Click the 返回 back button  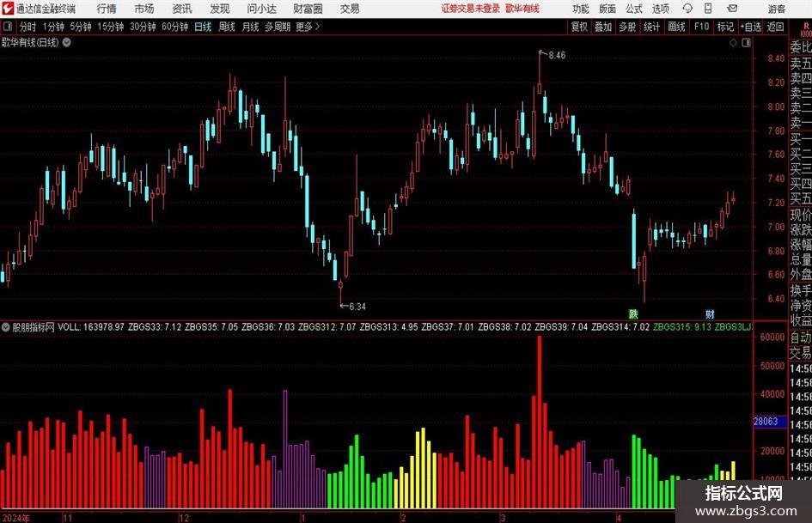tap(775, 27)
